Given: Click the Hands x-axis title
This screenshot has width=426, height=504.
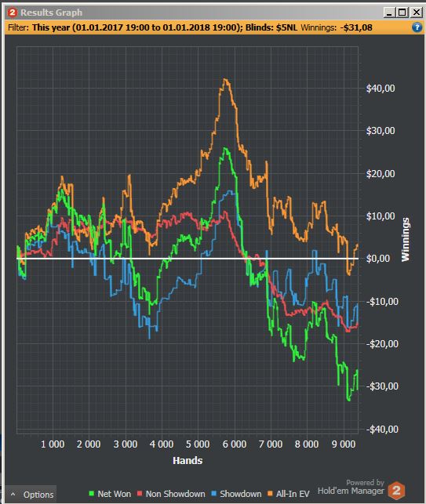Looking at the screenshot, I should click(188, 461).
